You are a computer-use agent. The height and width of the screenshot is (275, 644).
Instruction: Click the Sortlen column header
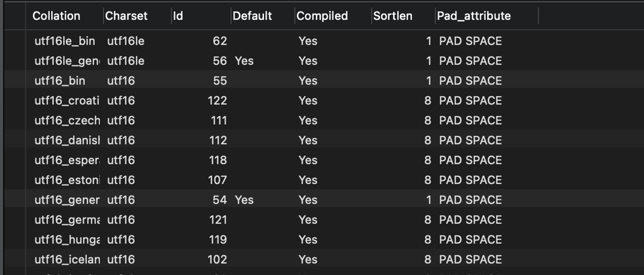[x=393, y=16]
